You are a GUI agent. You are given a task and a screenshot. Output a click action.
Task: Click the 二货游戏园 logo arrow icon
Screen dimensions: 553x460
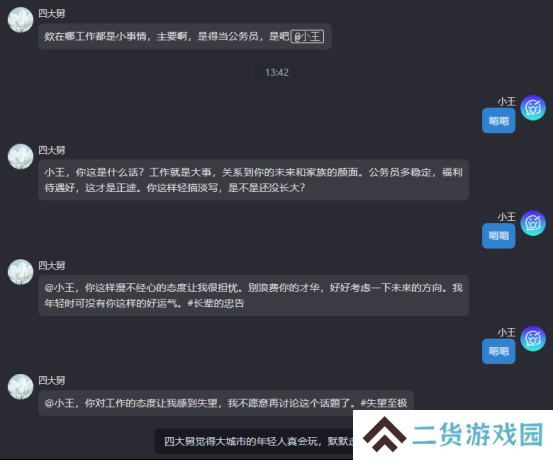384,434
